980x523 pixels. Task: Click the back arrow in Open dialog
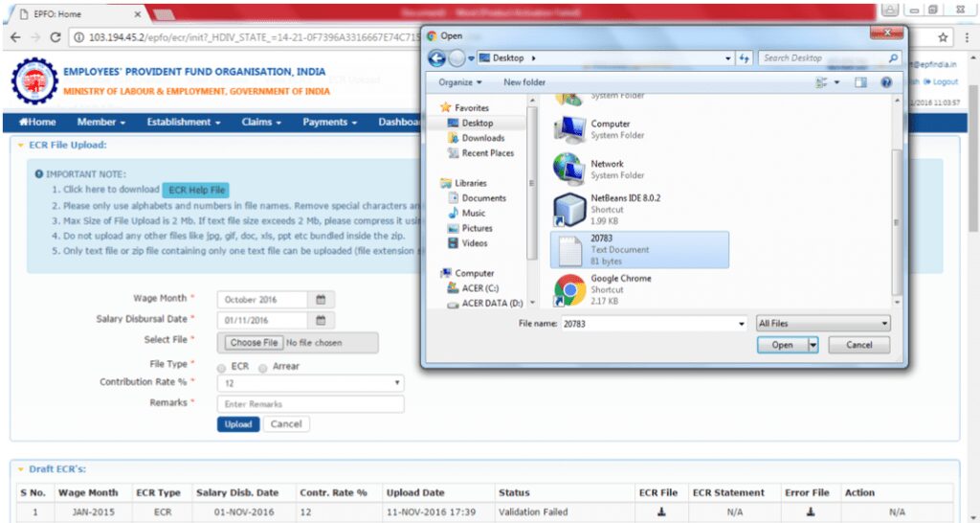[436, 58]
